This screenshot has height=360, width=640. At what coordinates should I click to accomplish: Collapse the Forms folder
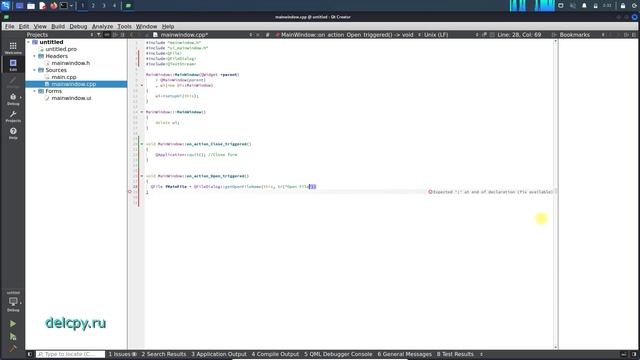34,91
